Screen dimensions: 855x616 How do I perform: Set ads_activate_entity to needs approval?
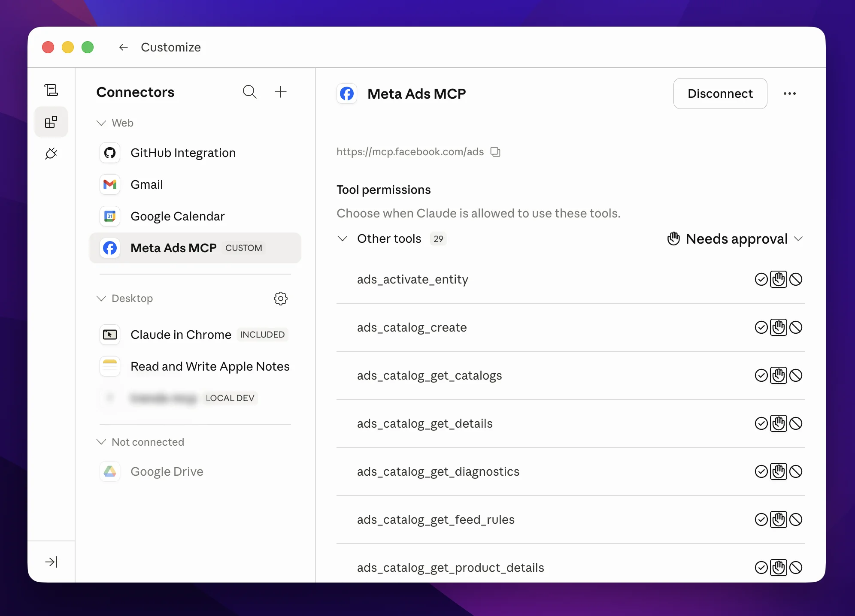click(779, 279)
